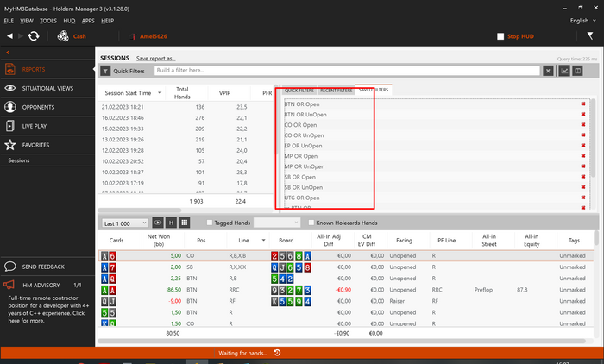Open Situational Views
The width and height of the screenshot is (604, 364).
47,88
